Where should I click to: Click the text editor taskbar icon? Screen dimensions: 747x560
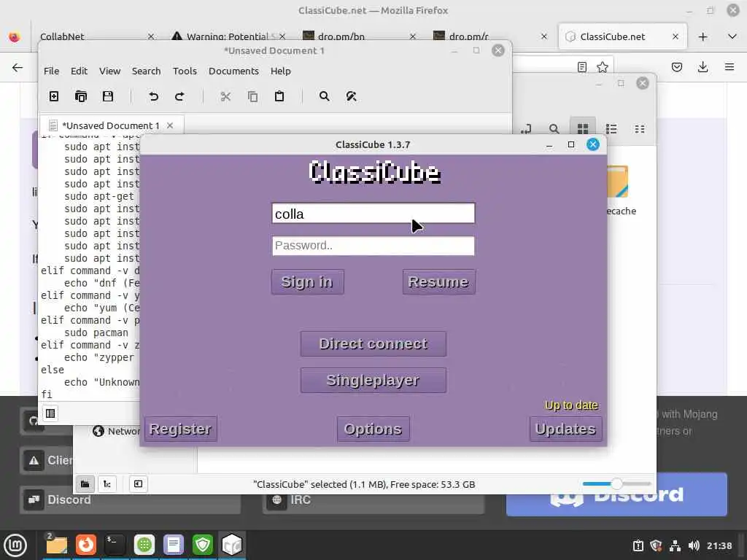(x=174, y=545)
